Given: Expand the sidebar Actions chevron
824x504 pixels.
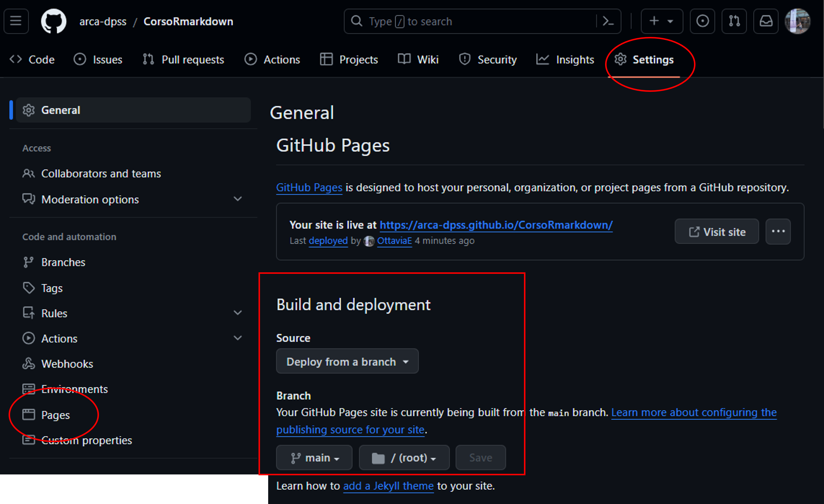Looking at the screenshot, I should (237, 338).
